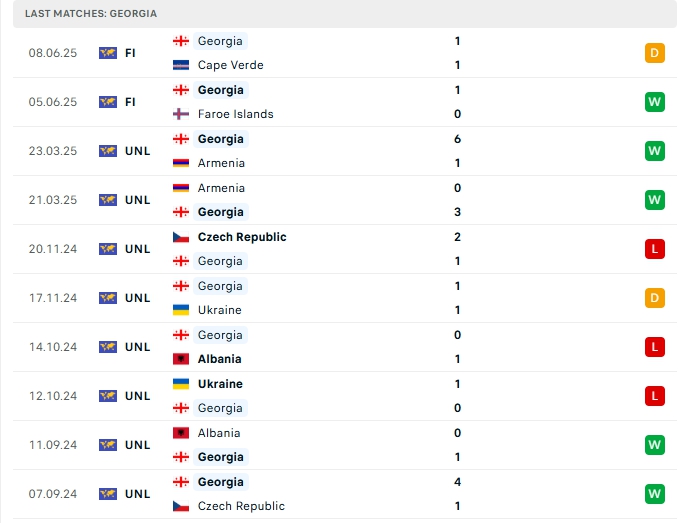The width and height of the screenshot is (688, 523).
Task: Click the orange D badge for 08.06.25 match
Action: click(x=655, y=53)
